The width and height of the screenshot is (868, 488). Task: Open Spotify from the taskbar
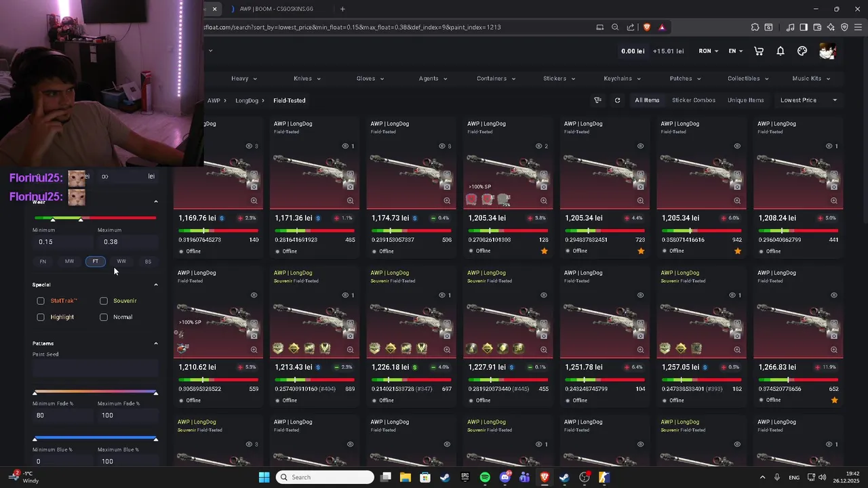(485, 477)
